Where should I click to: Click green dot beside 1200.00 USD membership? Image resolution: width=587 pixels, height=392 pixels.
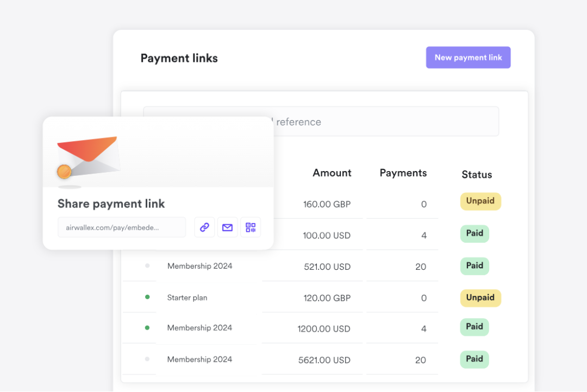(x=147, y=328)
